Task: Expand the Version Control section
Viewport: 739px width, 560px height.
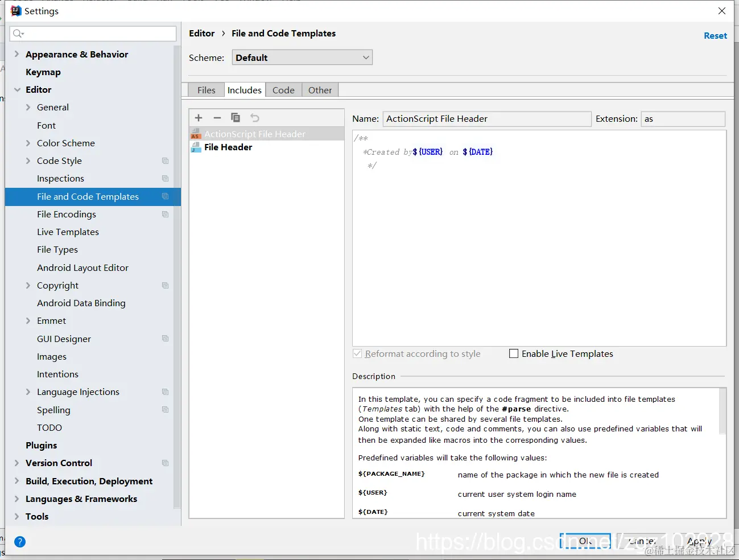Action: click(x=16, y=463)
